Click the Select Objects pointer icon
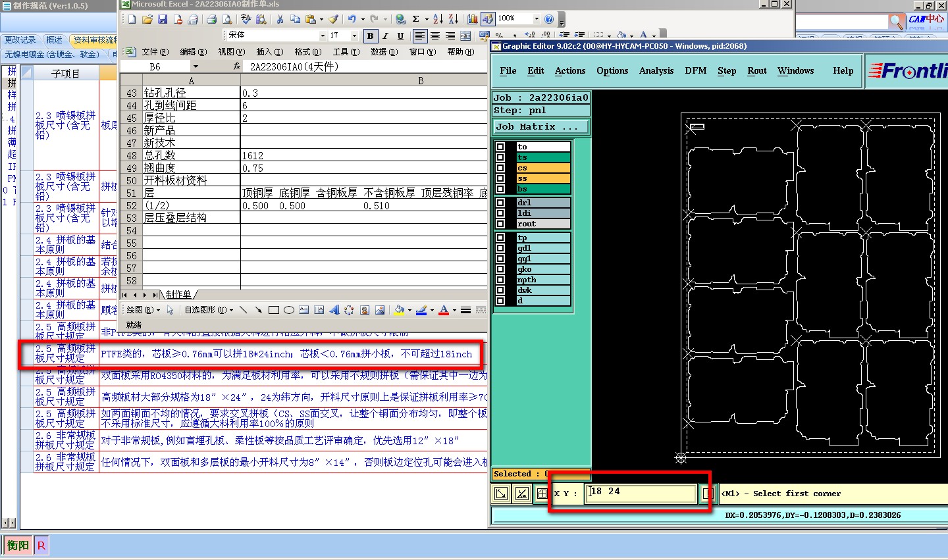948x560 pixels. (x=170, y=310)
